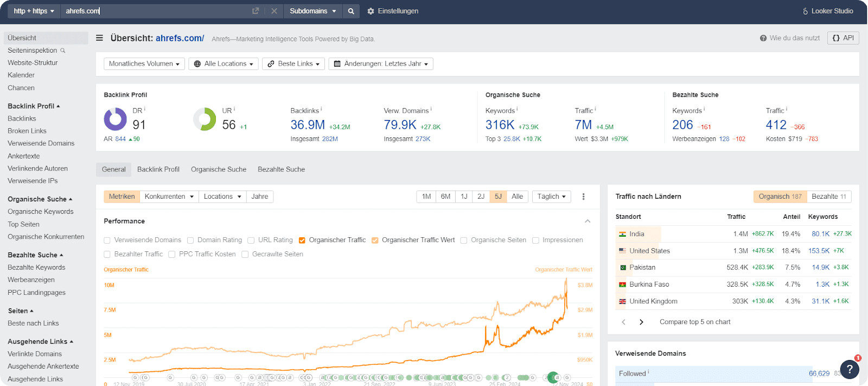Enable Organische Seiten checkbox
Screen dimensions: 868x386
(x=464, y=241)
